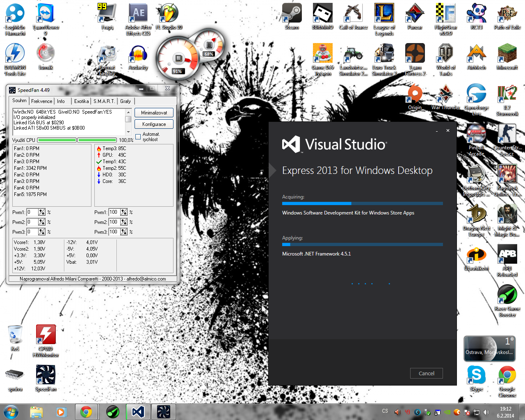
Task: Open Google Chrome from the taskbar
Action: [86, 412]
